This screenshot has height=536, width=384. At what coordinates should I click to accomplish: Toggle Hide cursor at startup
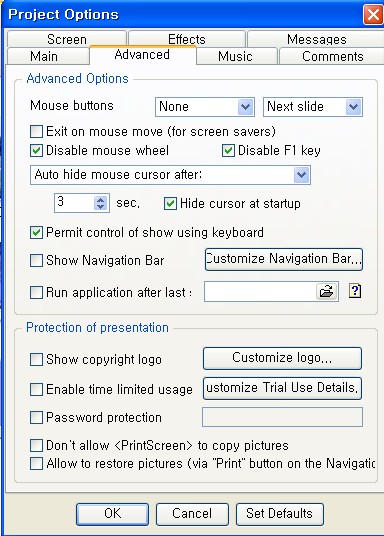(170, 203)
